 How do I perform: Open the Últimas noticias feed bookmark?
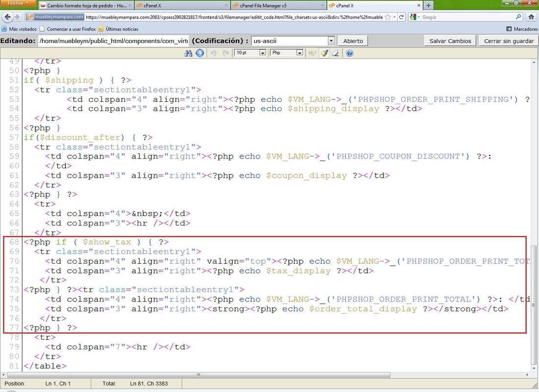click(118, 29)
